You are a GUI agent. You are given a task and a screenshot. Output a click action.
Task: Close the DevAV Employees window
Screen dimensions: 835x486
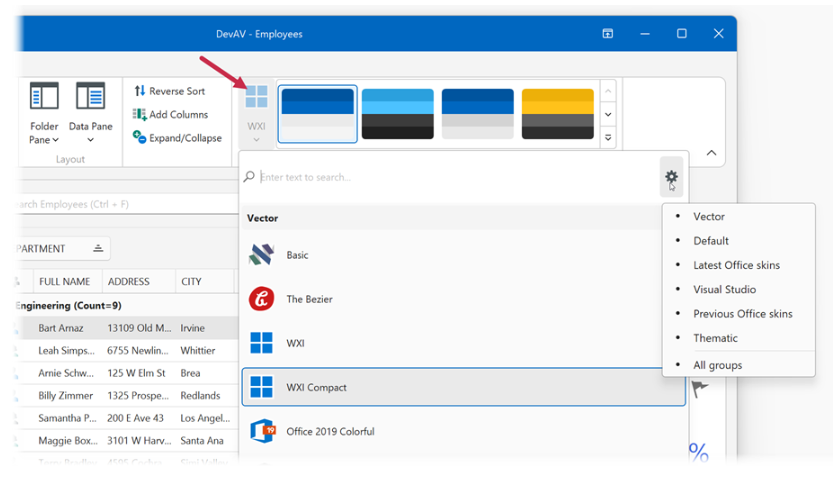[718, 34]
